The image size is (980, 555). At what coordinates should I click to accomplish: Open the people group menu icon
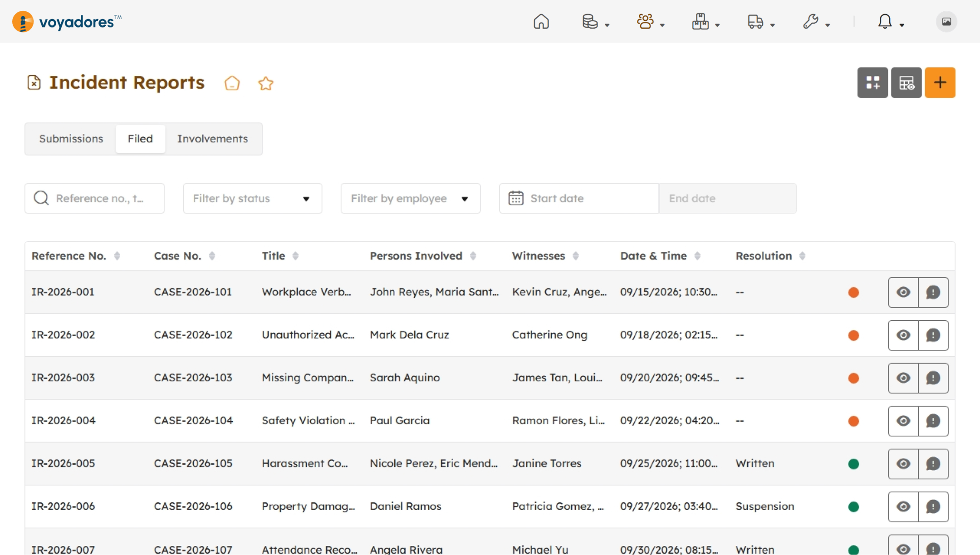[x=645, y=21]
